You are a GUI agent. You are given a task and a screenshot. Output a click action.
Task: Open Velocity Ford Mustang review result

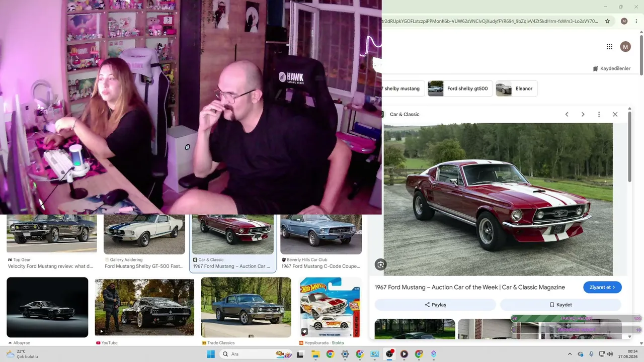50,266
